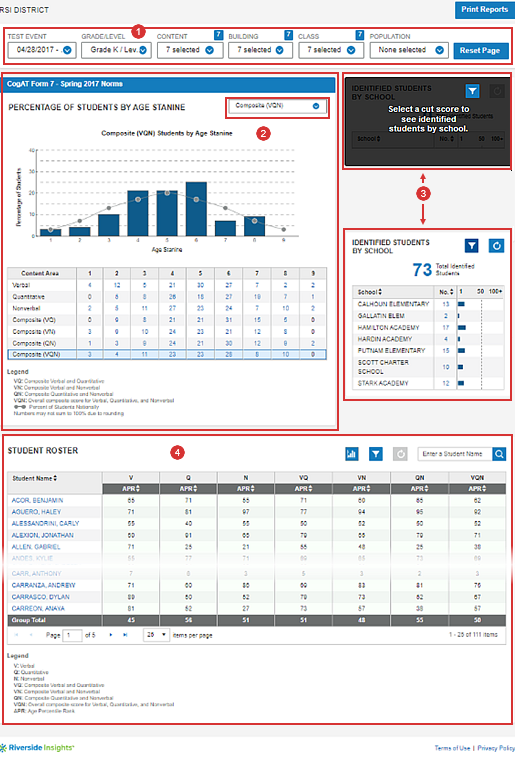Click the Student Roster bar chart icon

click(x=352, y=454)
